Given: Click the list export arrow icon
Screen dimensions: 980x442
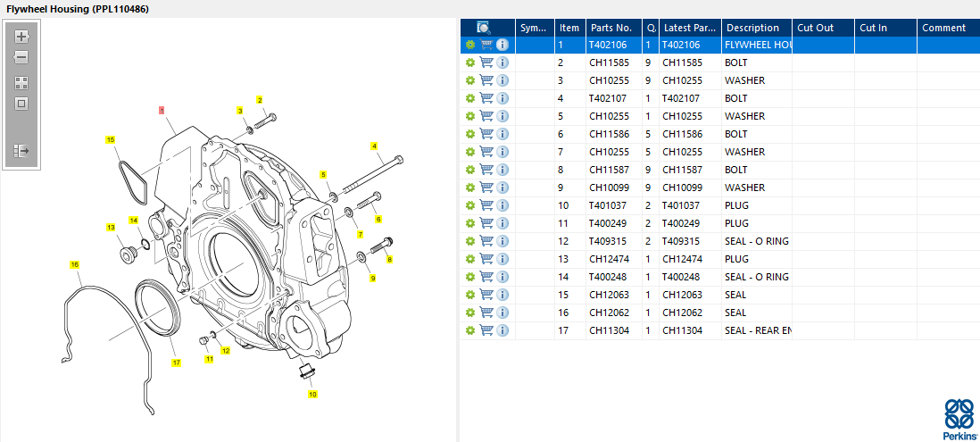Looking at the screenshot, I should coord(21,151).
